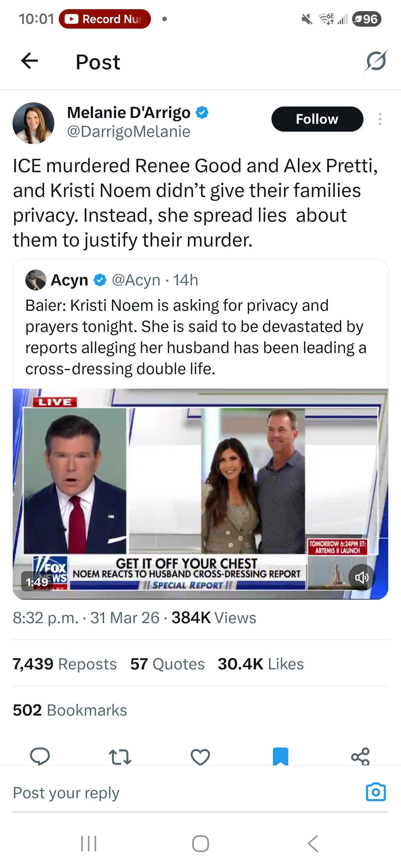The height and width of the screenshot is (868, 401).
Task: Tap the reply speech bubble icon
Action: [40, 756]
